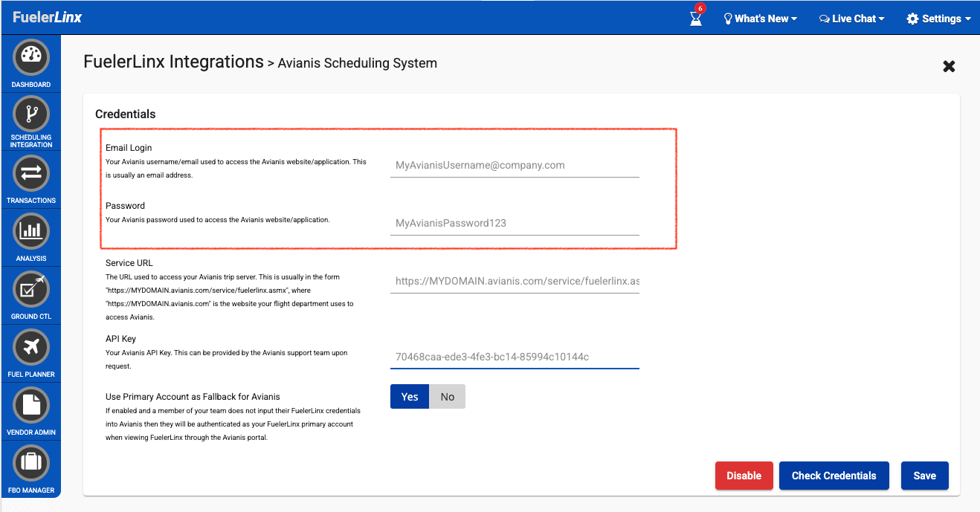Select the Ground CTL icon
Image resolution: width=980 pixels, height=512 pixels.
pos(31,289)
